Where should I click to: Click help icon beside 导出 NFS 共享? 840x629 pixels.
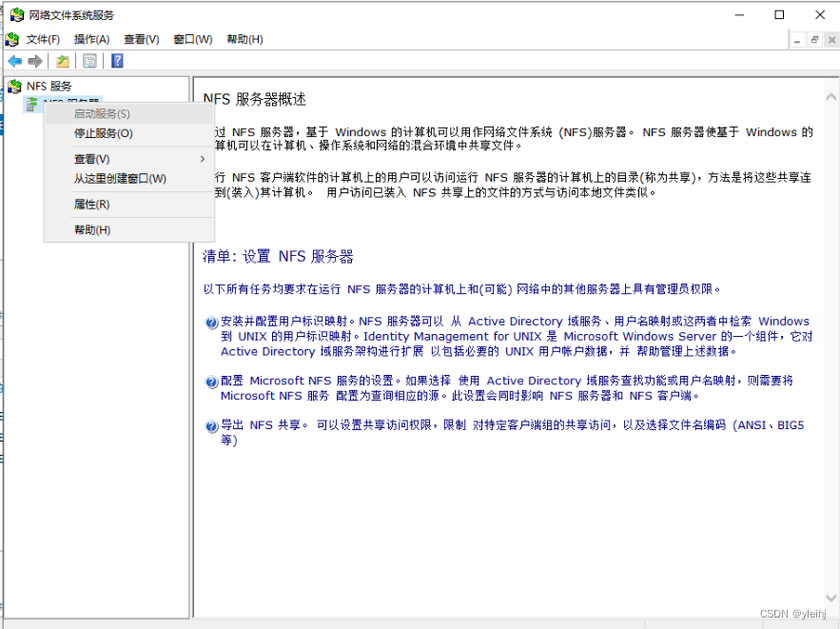click(211, 426)
